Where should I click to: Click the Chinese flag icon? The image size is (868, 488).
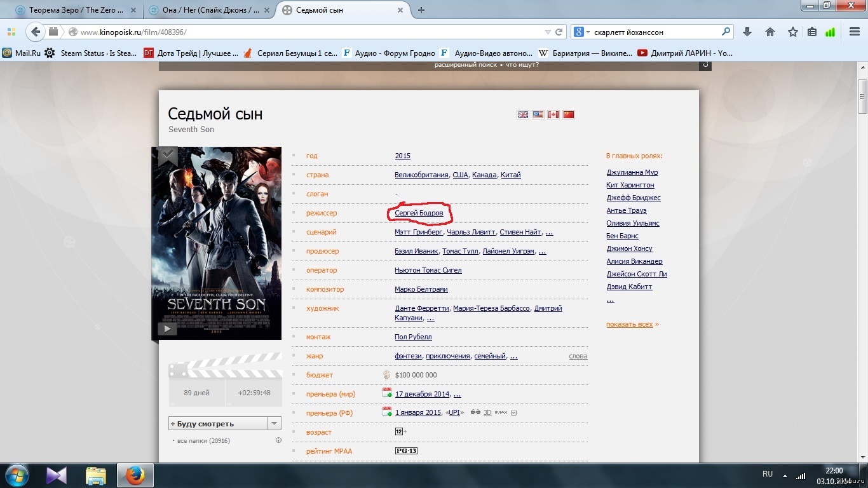(x=569, y=115)
